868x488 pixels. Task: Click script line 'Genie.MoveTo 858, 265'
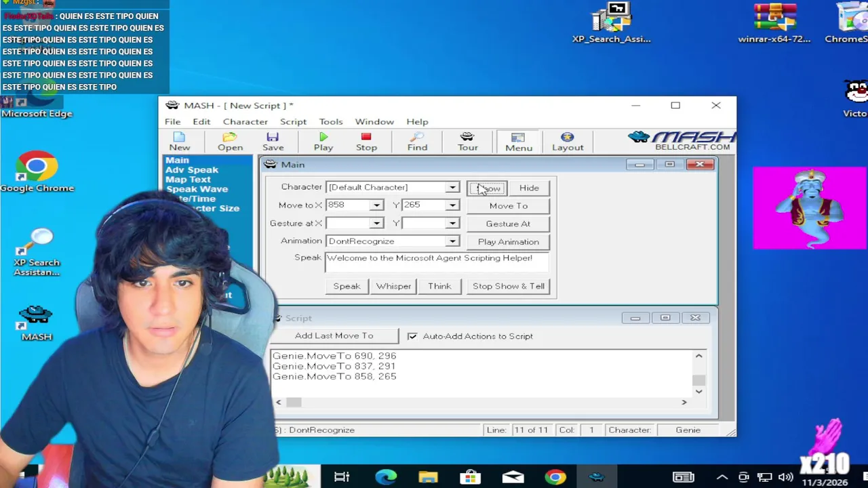(x=334, y=376)
